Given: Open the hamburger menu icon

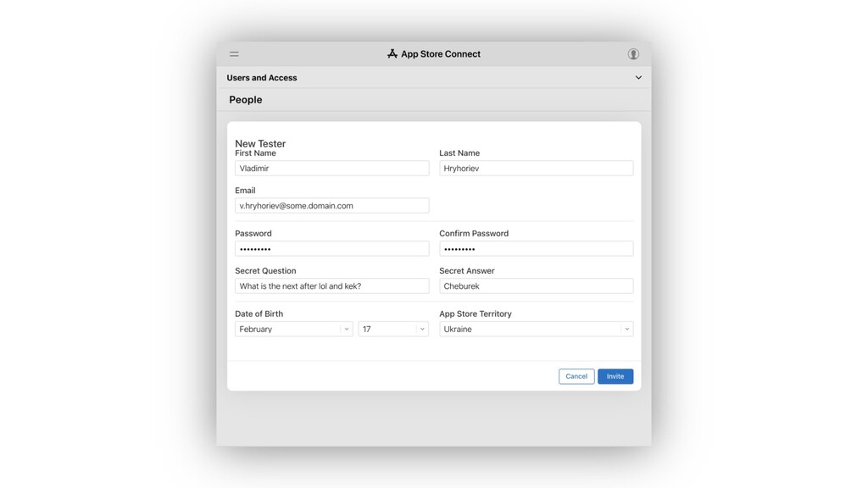Looking at the screenshot, I should (x=234, y=54).
